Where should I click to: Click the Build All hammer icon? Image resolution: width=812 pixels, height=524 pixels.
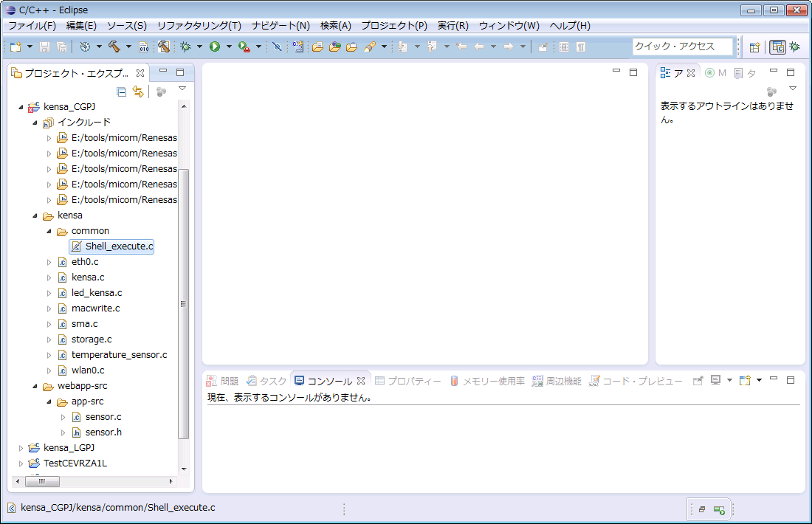[x=164, y=46]
